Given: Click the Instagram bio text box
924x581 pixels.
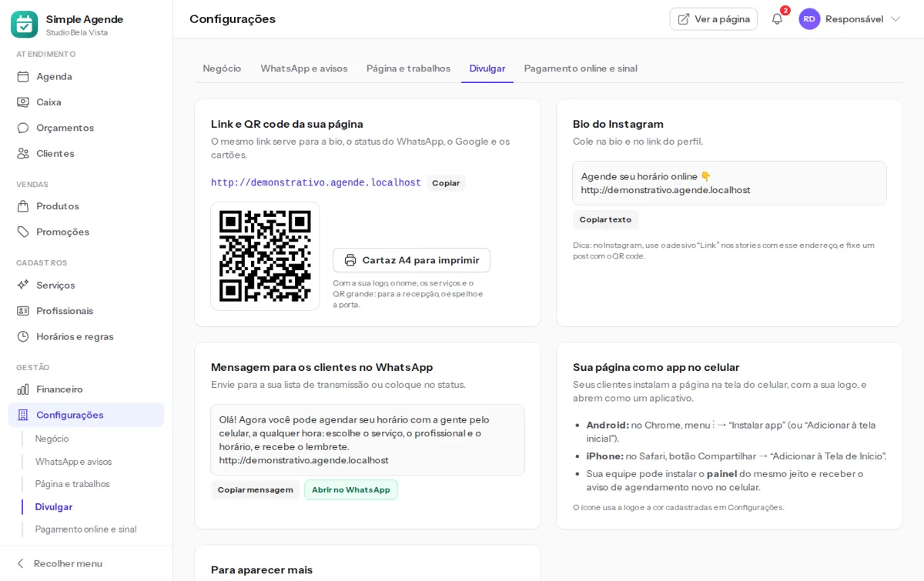Looking at the screenshot, I should click(x=729, y=183).
